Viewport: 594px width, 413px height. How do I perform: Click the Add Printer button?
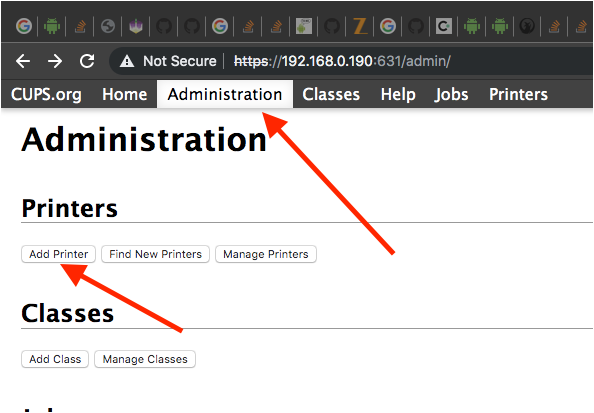58,254
